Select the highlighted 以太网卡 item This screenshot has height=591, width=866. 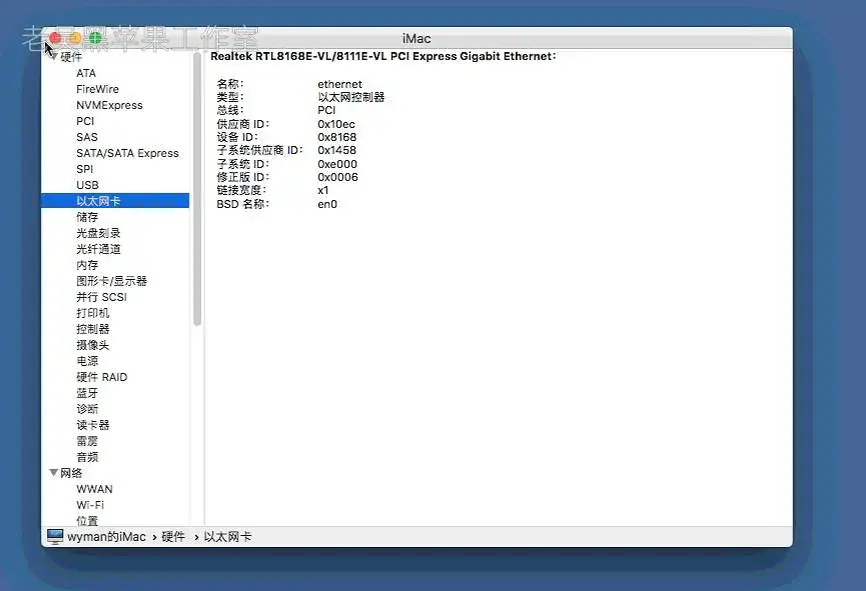(115, 200)
